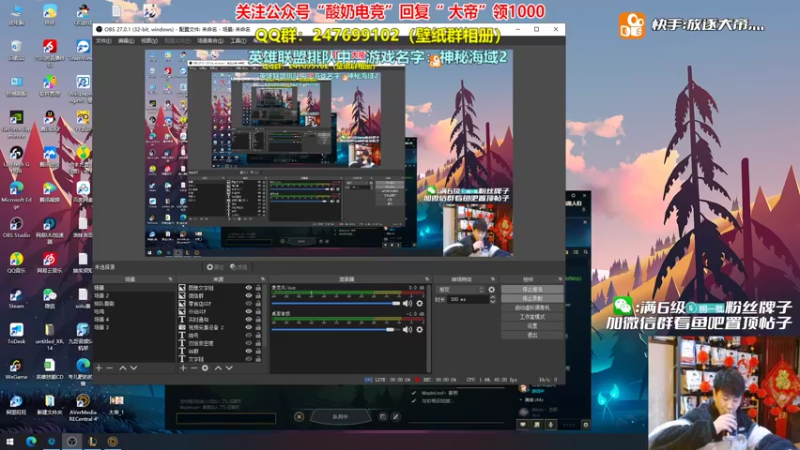Open the ToDesk desktop shortcut
Screen dimensions: 800x450
[16, 333]
